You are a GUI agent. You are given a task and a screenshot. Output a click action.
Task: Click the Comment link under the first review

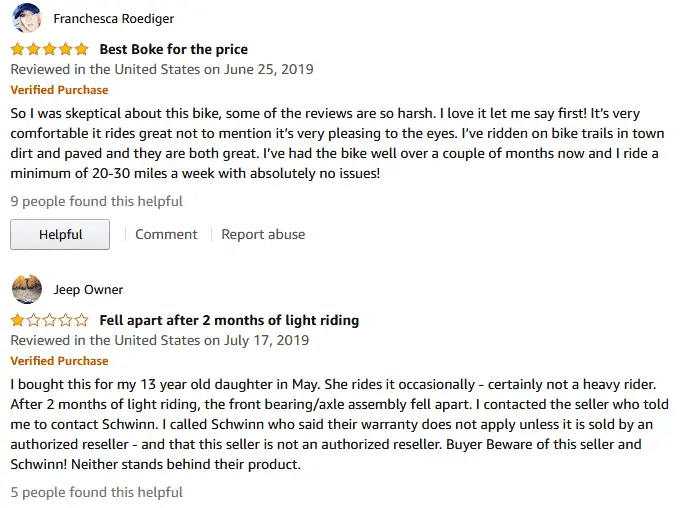[x=166, y=234]
